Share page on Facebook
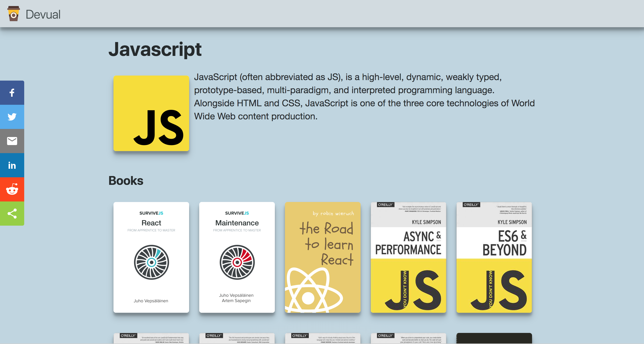644x344 pixels. pos(12,93)
